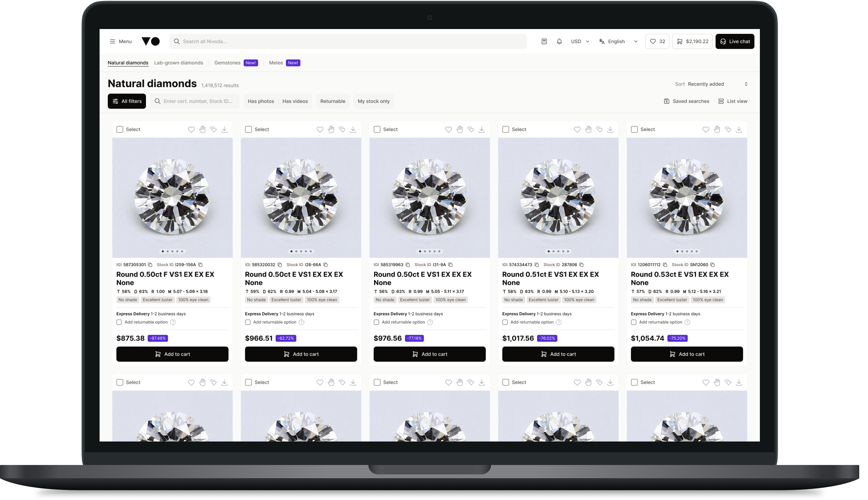Screen dimensions: 868x500
Task: Download the 587305301 diamond card
Action: coord(224,129)
